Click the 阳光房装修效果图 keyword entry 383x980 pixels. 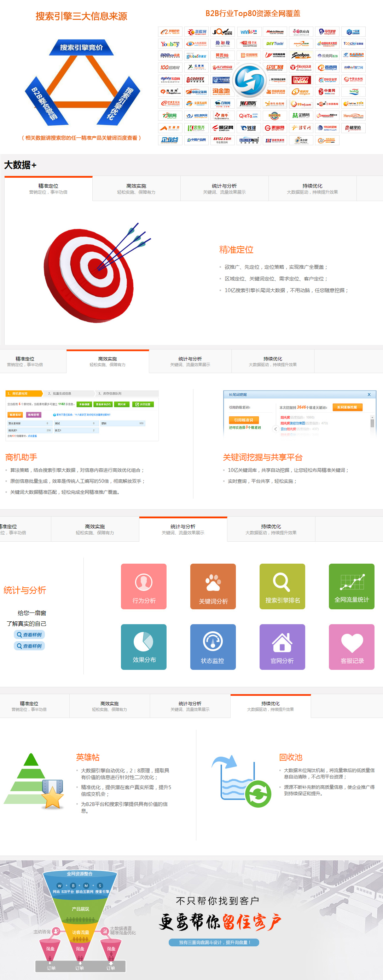coord(292,423)
